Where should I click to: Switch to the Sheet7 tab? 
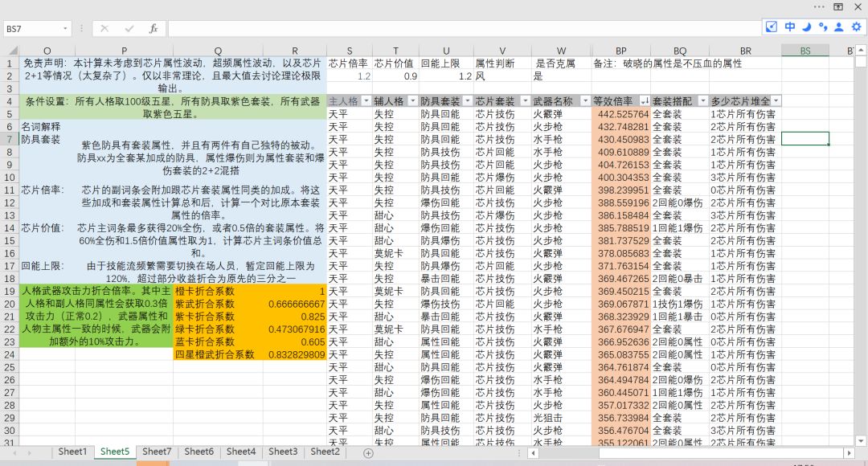157,452
